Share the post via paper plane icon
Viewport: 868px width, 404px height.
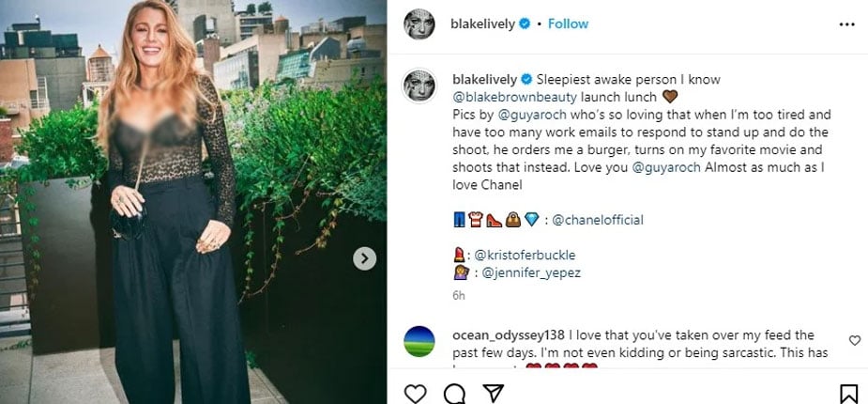(x=490, y=391)
